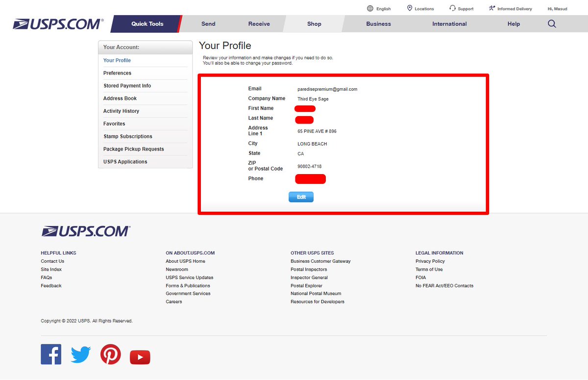Click the English language link
The width and height of the screenshot is (588, 380).
pos(384,9)
